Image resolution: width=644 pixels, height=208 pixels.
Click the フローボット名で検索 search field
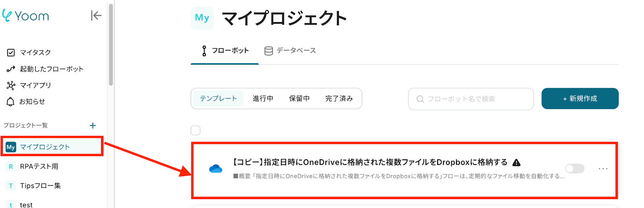coord(471,99)
